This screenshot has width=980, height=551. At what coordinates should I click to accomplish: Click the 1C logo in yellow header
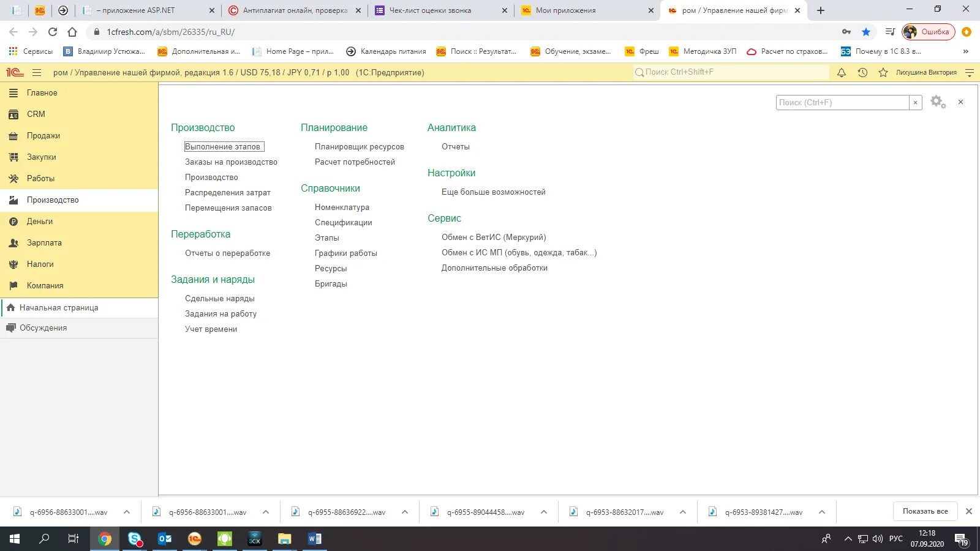pyautogui.click(x=15, y=72)
